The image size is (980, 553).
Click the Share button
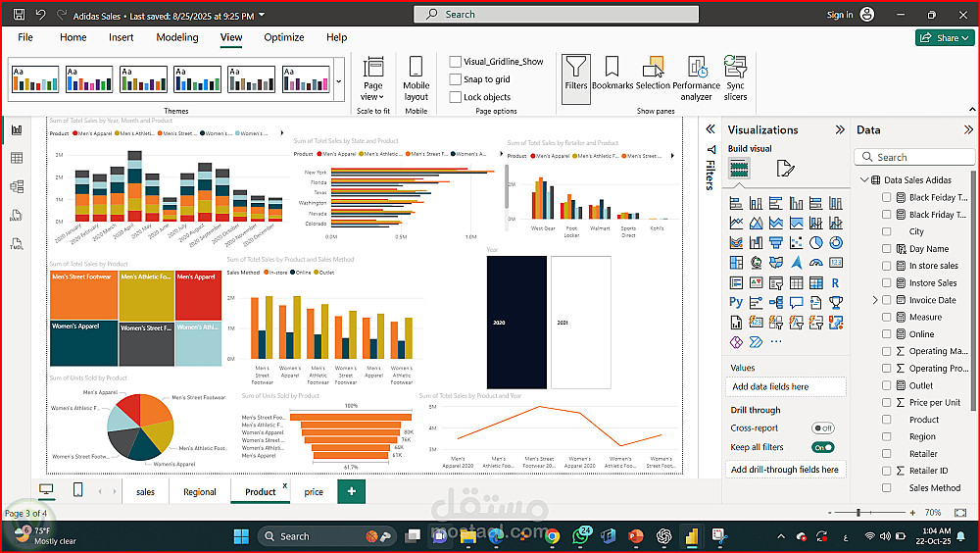[x=945, y=37]
